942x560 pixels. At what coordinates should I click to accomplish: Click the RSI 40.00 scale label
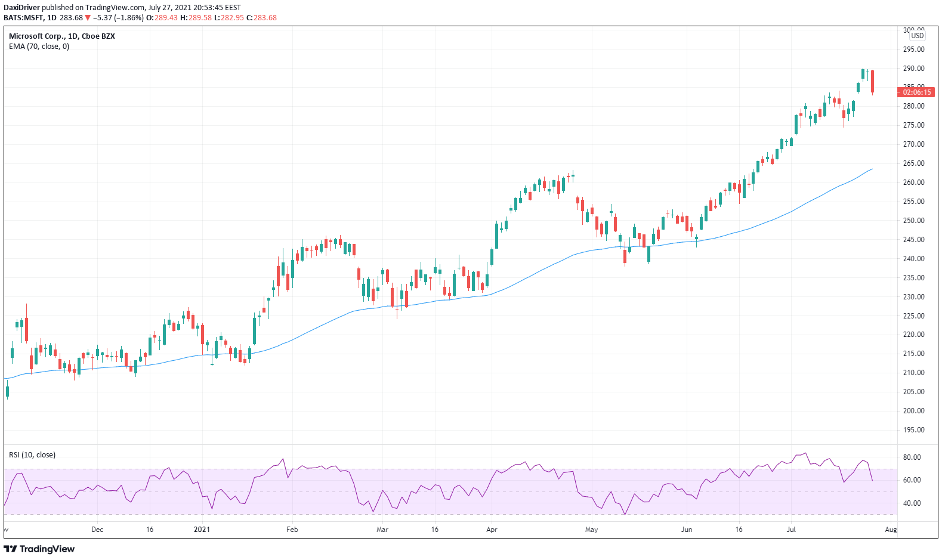912,503
